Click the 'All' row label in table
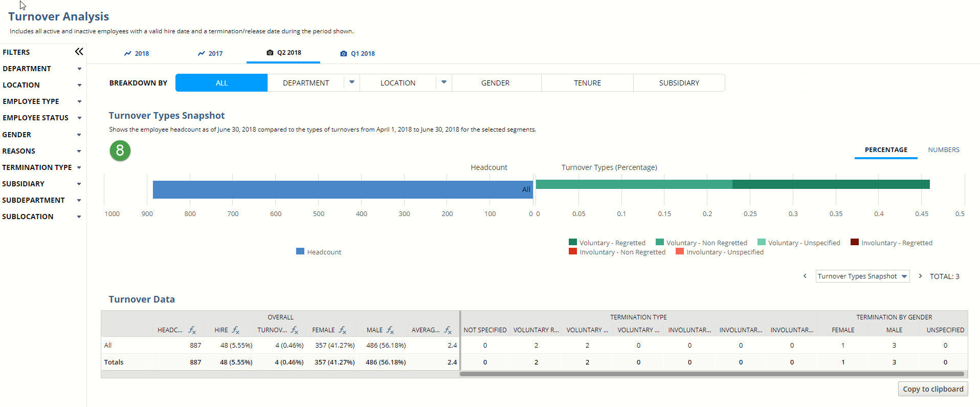This screenshot has height=407, width=980. [108, 346]
